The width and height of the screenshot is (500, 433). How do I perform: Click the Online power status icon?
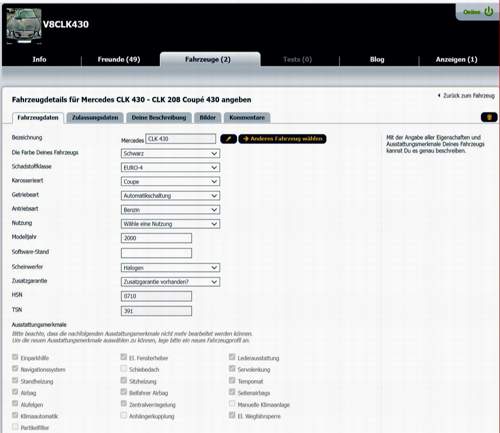click(x=489, y=12)
